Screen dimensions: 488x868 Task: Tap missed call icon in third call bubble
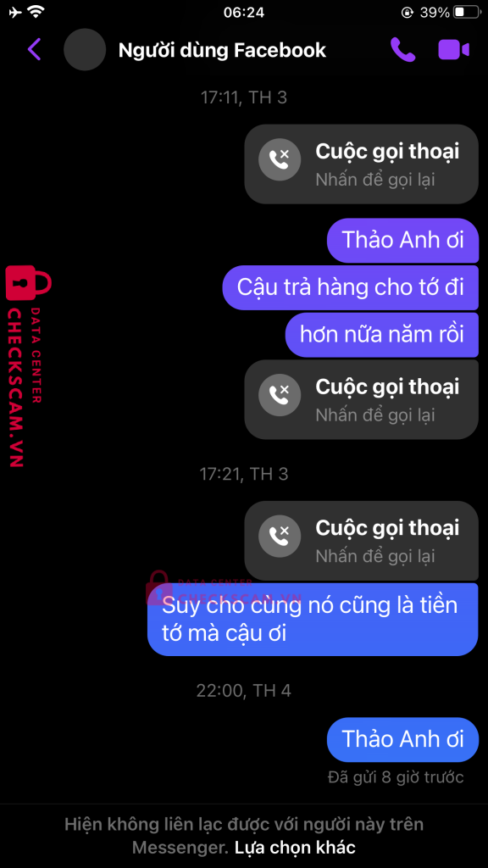tap(280, 537)
